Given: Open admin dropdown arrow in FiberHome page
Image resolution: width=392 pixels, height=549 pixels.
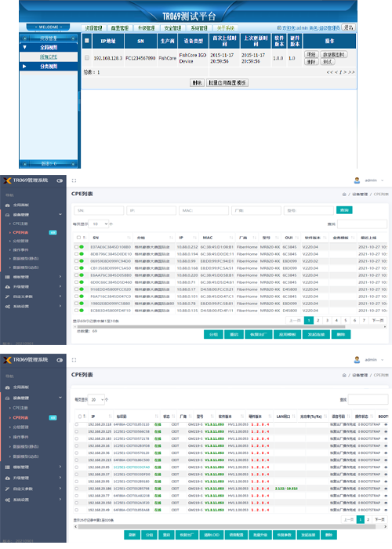Looking at the screenshot, I should click(x=383, y=180).
